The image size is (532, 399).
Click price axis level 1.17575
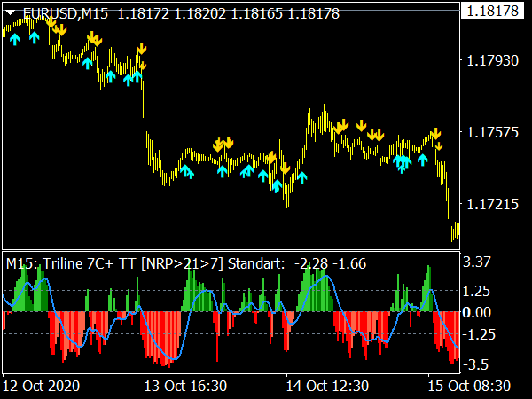(x=493, y=132)
